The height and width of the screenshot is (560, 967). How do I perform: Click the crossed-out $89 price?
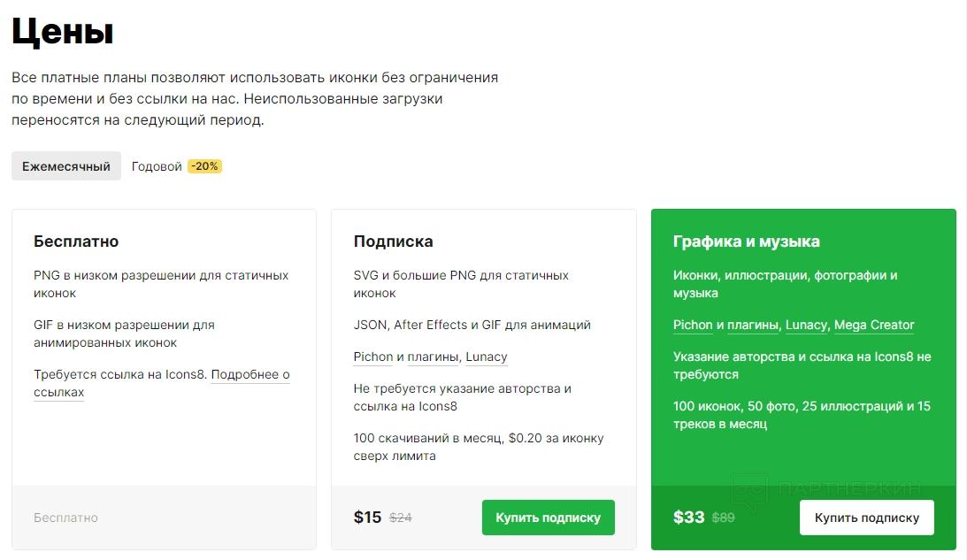pyautogui.click(x=724, y=518)
